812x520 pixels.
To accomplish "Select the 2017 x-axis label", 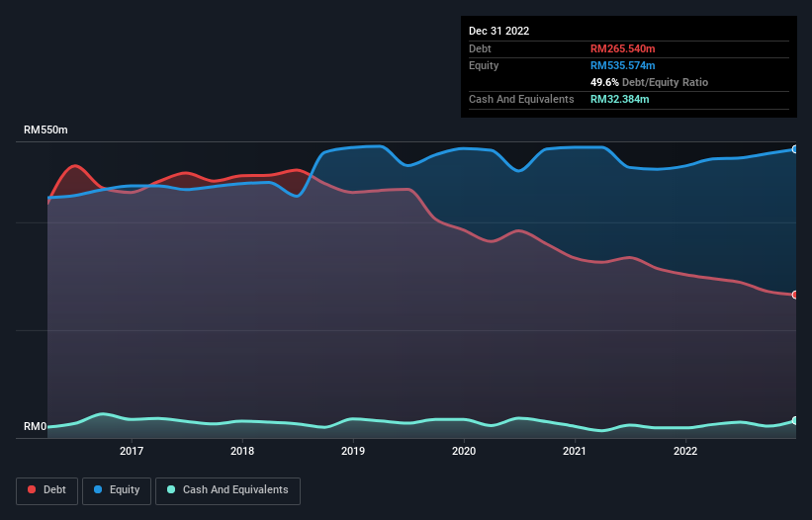I will pyautogui.click(x=132, y=451).
